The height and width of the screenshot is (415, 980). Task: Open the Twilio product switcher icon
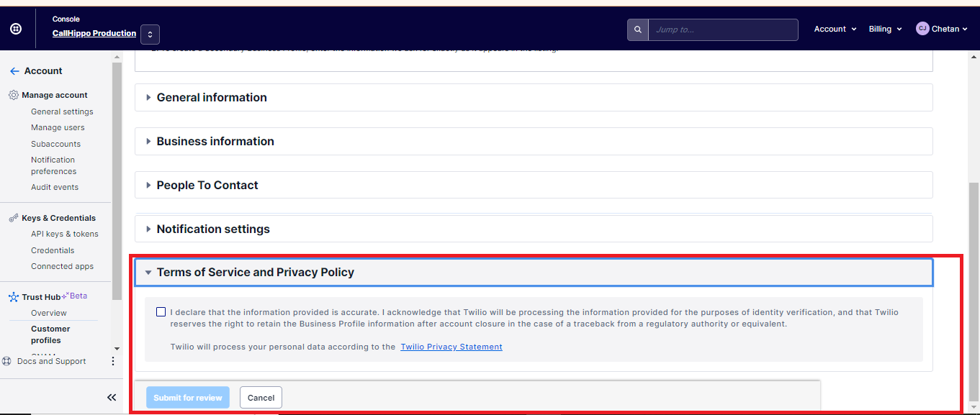point(16,29)
